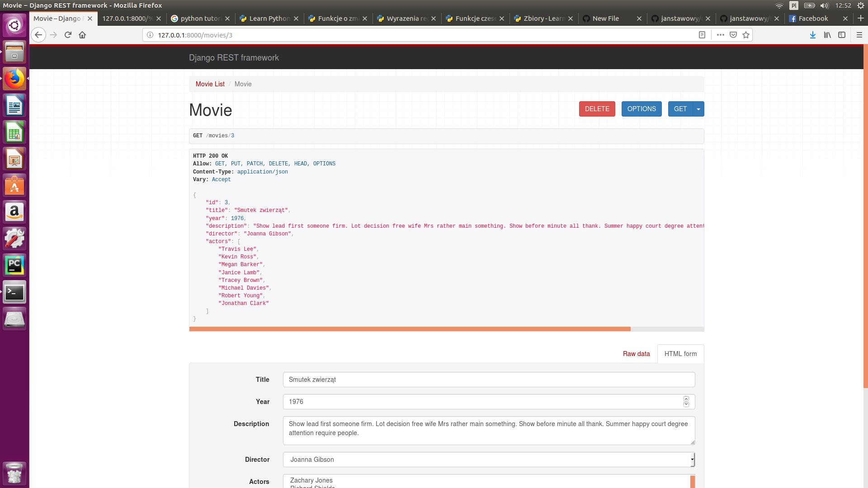The height and width of the screenshot is (488, 868).
Task: Increment the Year with the stepper arrow
Action: (x=686, y=399)
